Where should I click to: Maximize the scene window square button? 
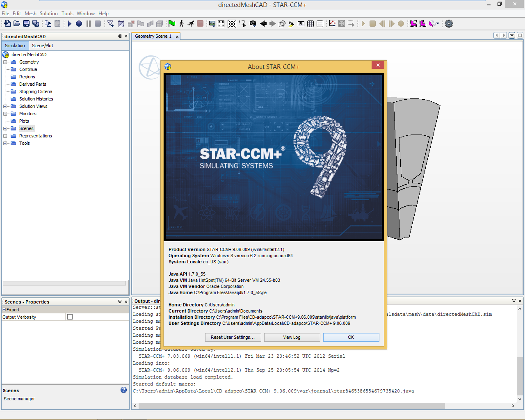pyautogui.click(x=520, y=35)
